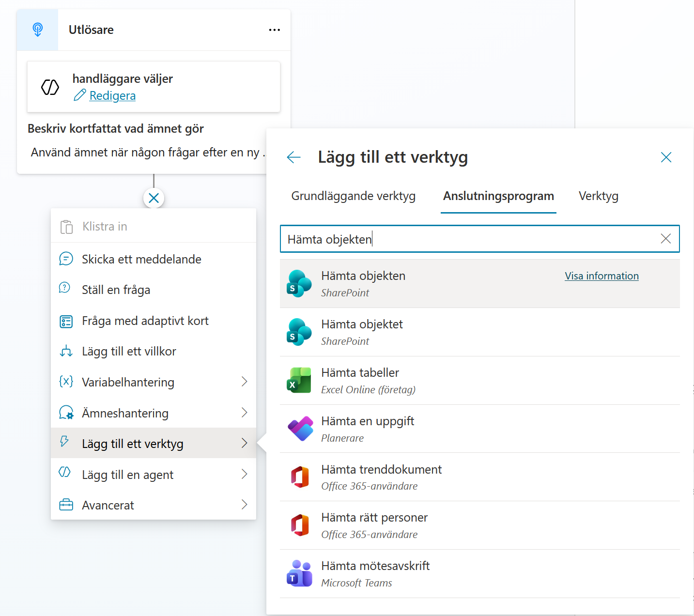Image resolution: width=694 pixels, height=616 pixels.
Task: Click the SharePoint icon for Hämta objekten
Action: point(299,284)
